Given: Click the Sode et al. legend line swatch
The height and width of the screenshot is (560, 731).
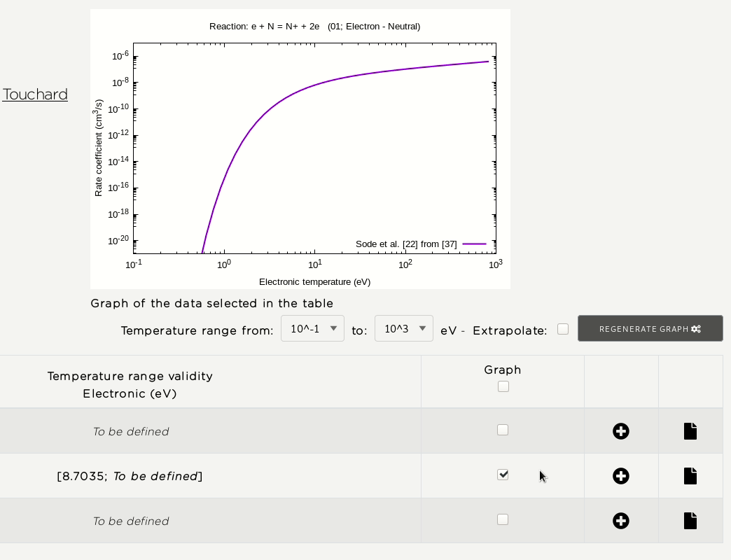Looking at the screenshot, I should click(x=474, y=244).
